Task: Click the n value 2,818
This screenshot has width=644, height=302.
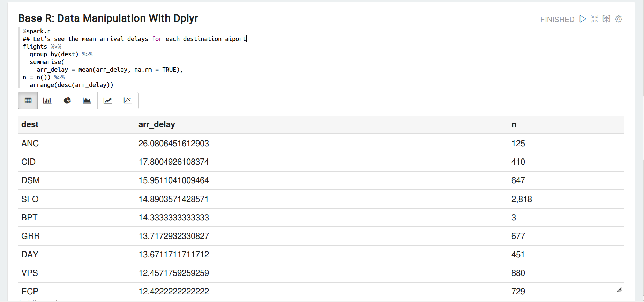Action: point(522,199)
